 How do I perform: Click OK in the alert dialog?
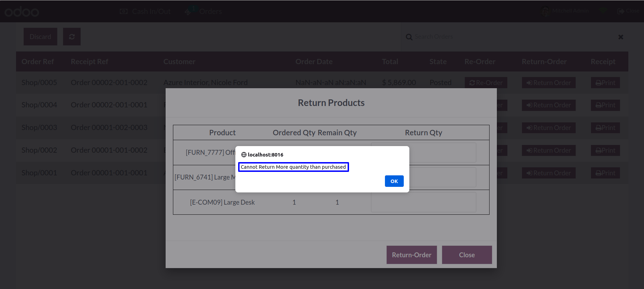tap(394, 181)
